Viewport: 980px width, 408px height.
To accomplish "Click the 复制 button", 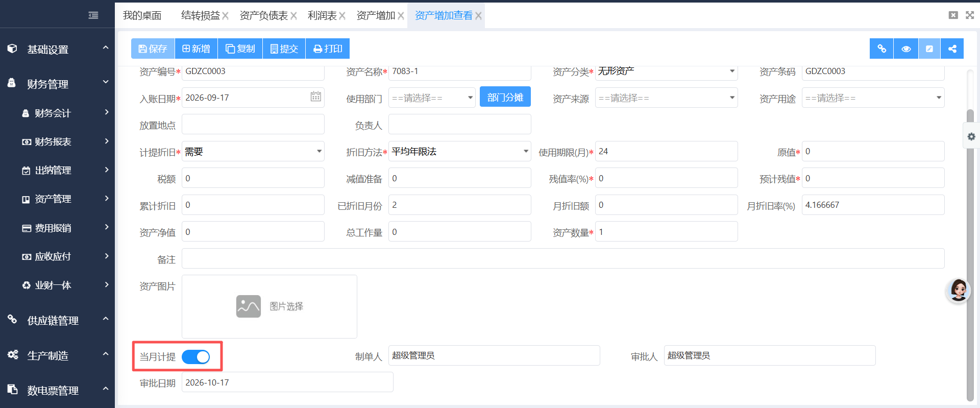I will click(240, 49).
